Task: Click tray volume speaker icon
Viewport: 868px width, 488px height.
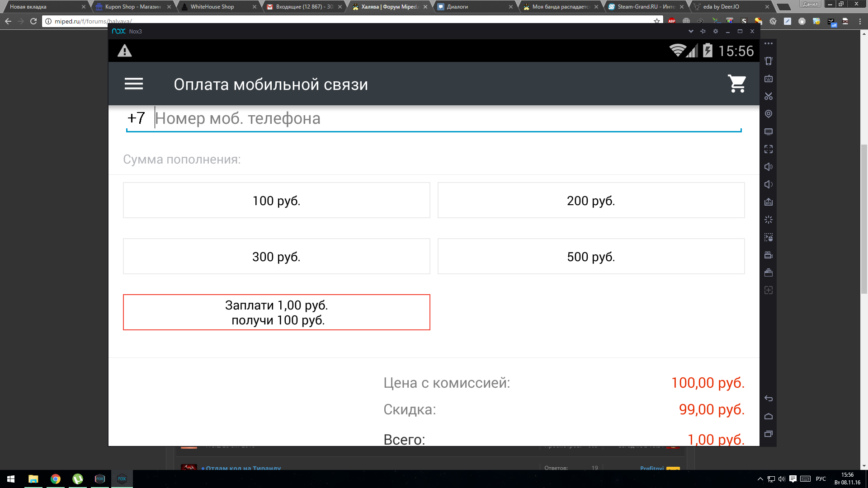Action: pos(782,479)
